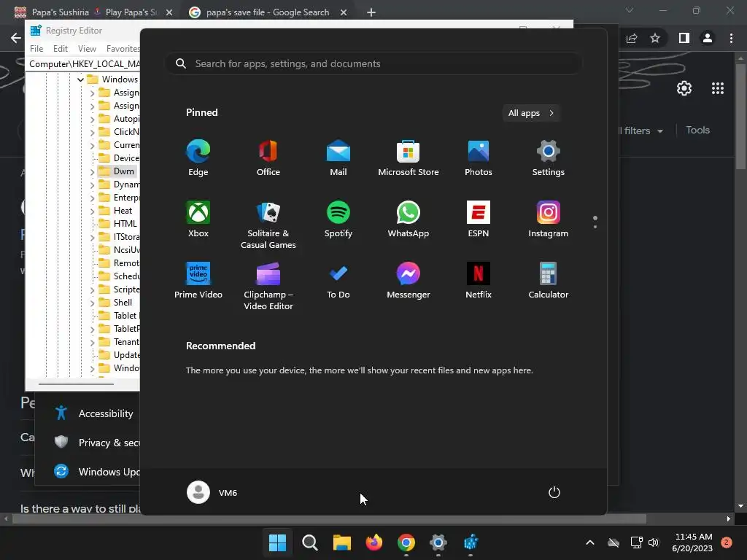Click the Registry Editor address bar
747x560 pixels.
(83, 64)
